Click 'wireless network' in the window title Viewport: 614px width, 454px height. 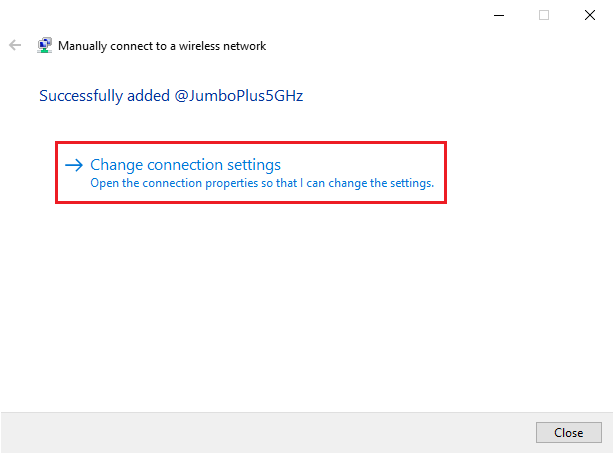click(222, 46)
